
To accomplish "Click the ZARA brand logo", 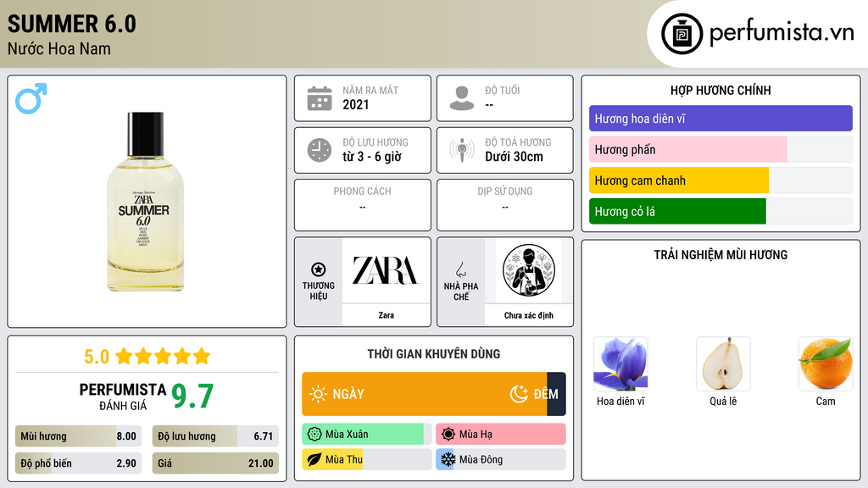I will [x=386, y=270].
